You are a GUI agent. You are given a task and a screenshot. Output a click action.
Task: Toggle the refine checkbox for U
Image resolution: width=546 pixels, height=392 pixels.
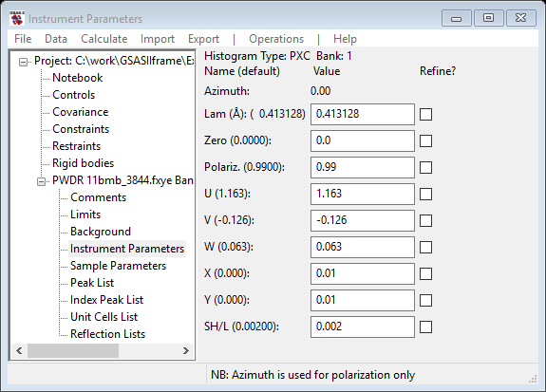tap(425, 194)
